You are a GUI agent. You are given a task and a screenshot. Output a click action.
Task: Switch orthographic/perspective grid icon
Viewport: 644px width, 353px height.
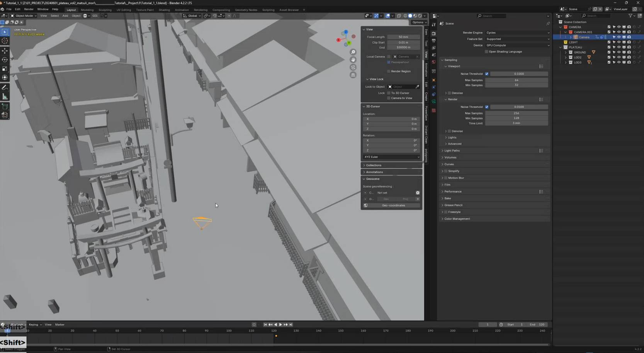(353, 75)
